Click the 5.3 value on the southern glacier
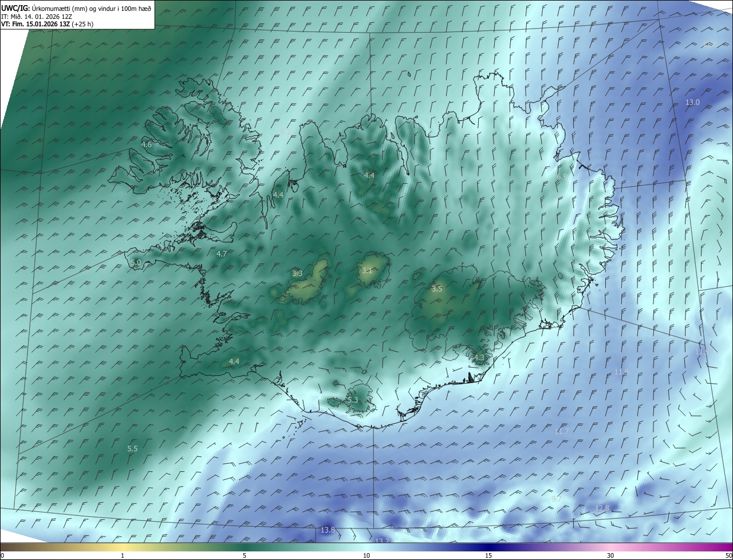 tap(352, 400)
